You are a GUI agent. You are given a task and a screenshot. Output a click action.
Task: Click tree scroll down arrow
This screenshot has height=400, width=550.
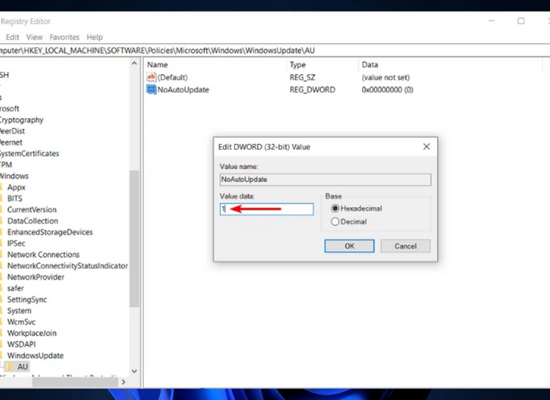[x=134, y=371]
